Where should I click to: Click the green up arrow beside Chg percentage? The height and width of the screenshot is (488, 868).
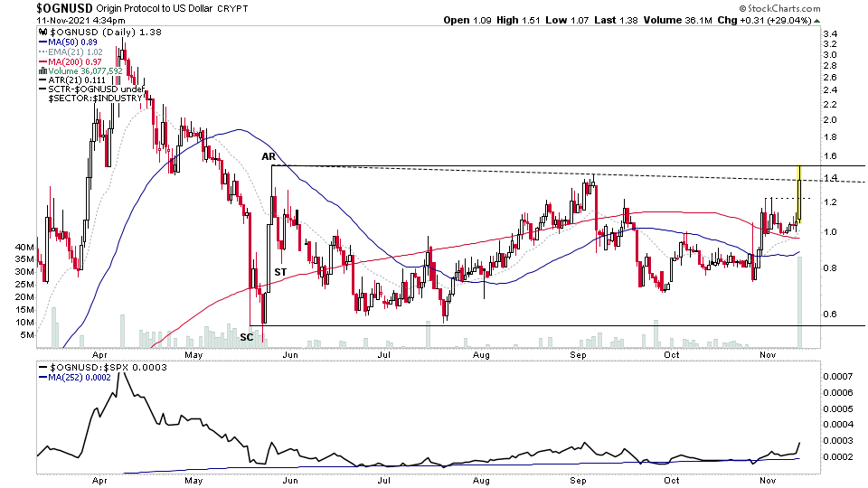click(x=817, y=21)
